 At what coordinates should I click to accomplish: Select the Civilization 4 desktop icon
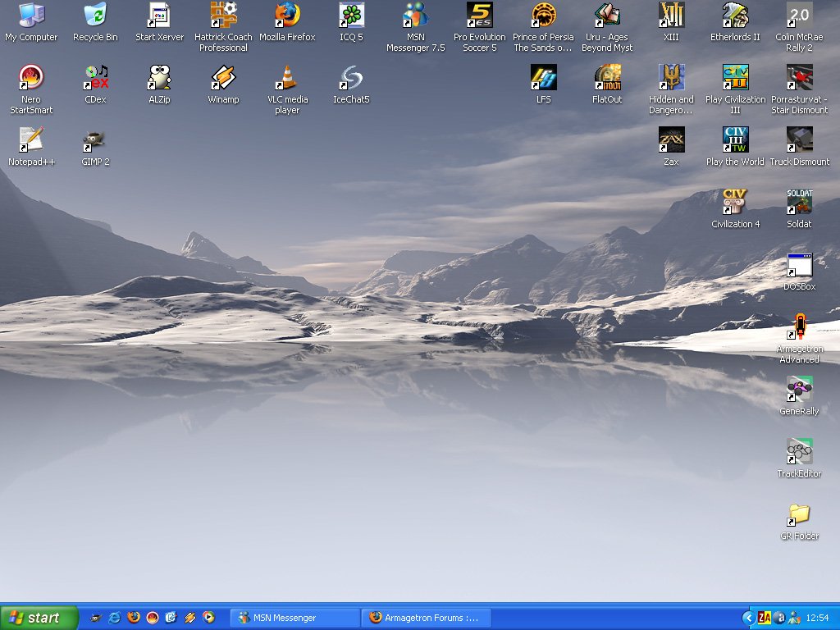pyautogui.click(x=735, y=203)
